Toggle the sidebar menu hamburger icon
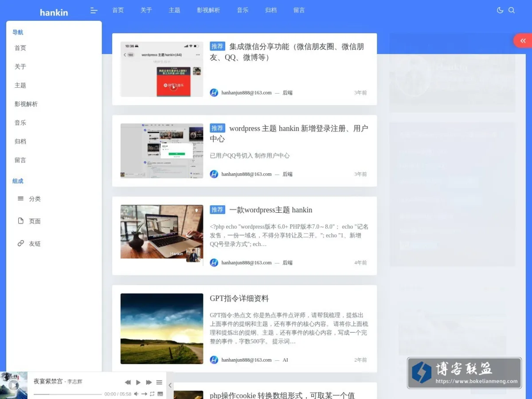Image resolution: width=532 pixels, height=399 pixels. [94, 10]
